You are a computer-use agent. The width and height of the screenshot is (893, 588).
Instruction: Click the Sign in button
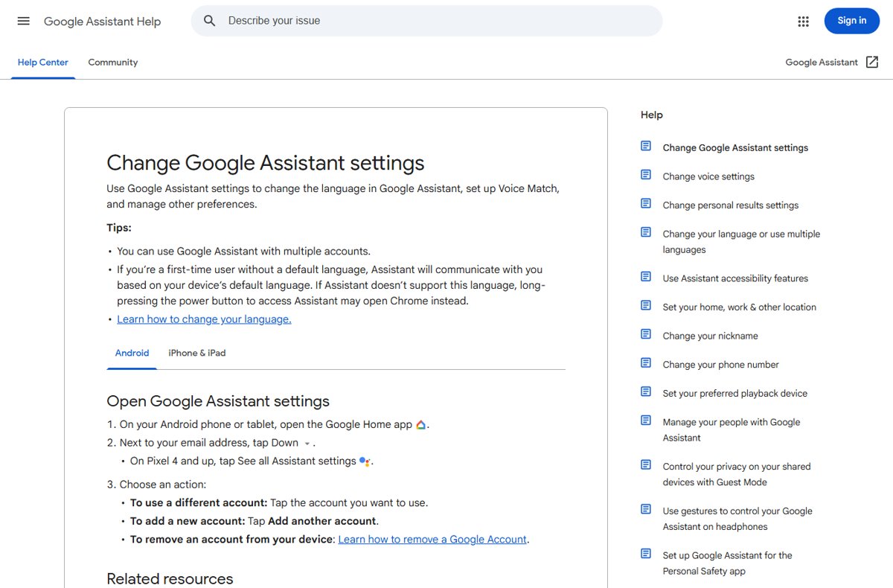click(852, 21)
